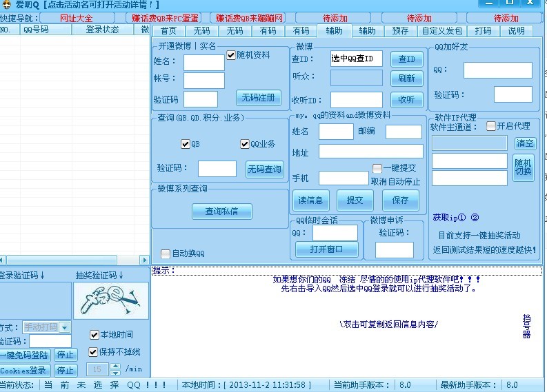Click 获取ip ② link
The height and width of the screenshot is (392, 547).
475,218
